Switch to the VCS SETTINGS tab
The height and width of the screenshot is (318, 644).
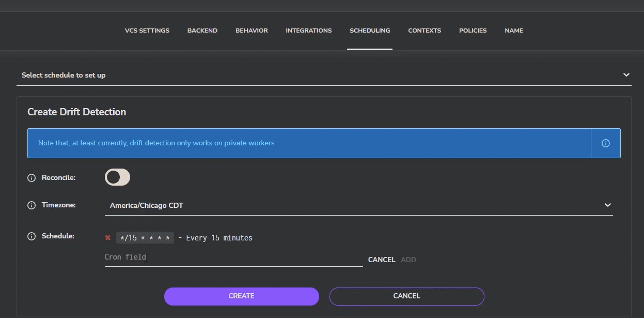147,31
